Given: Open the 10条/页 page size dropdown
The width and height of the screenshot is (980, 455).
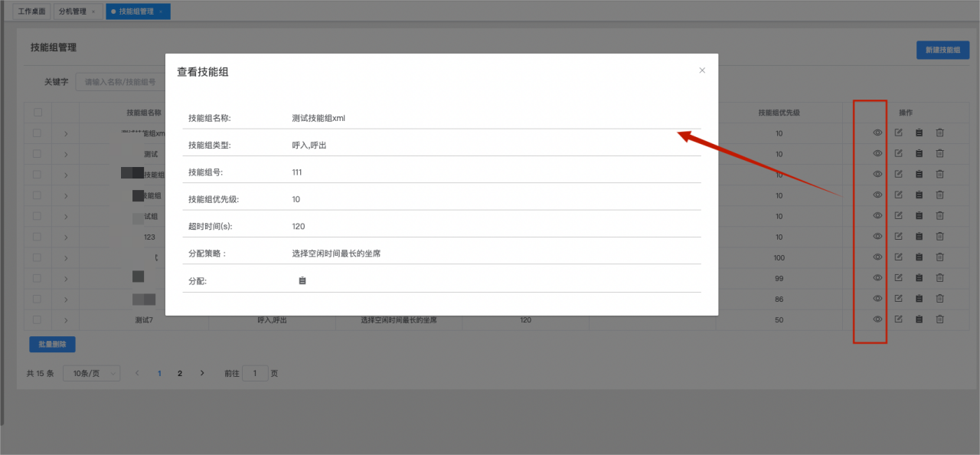Looking at the screenshot, I should pos(91,373).
